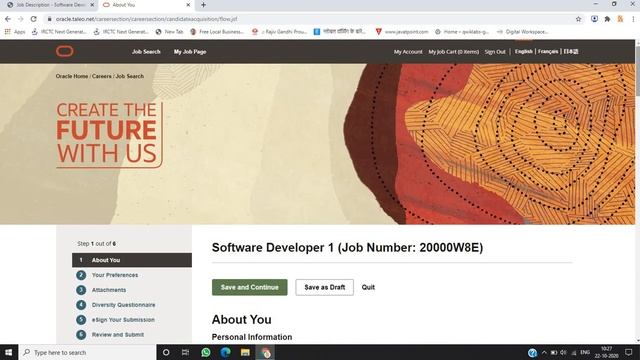Viewport: 640px width, 360px height.
Task: Open the extensions puzzle icon
Action: pos(607,19)
